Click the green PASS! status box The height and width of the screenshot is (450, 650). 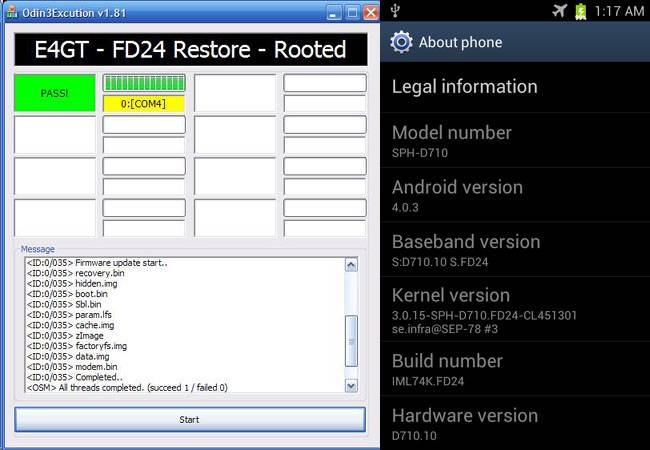click(x=55, y=93)
